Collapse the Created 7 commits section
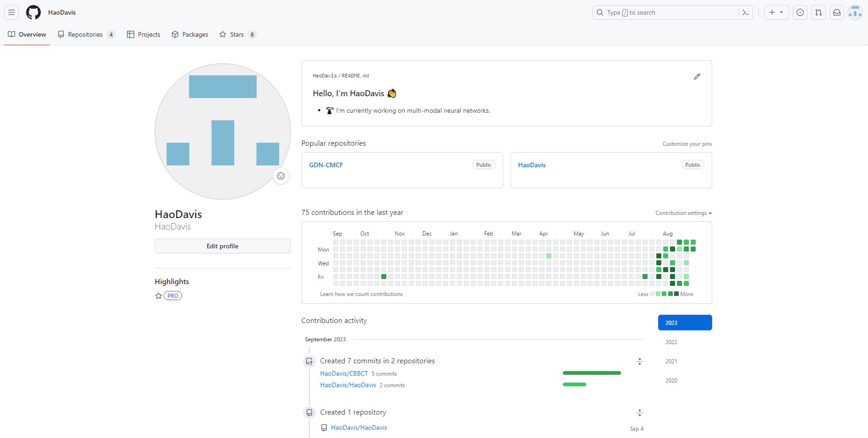Viewport: 868px width, 438px height. coord(640,361)
